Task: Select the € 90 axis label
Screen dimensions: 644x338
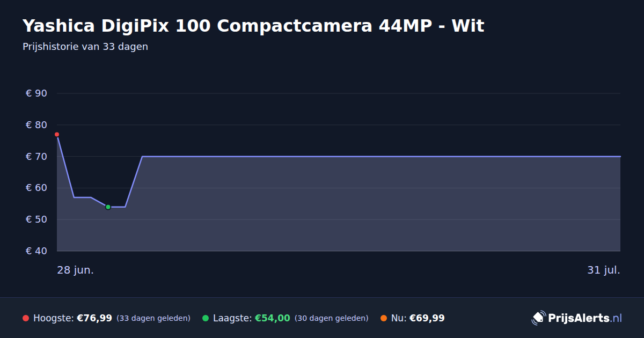Action: [x=36, y=93]
